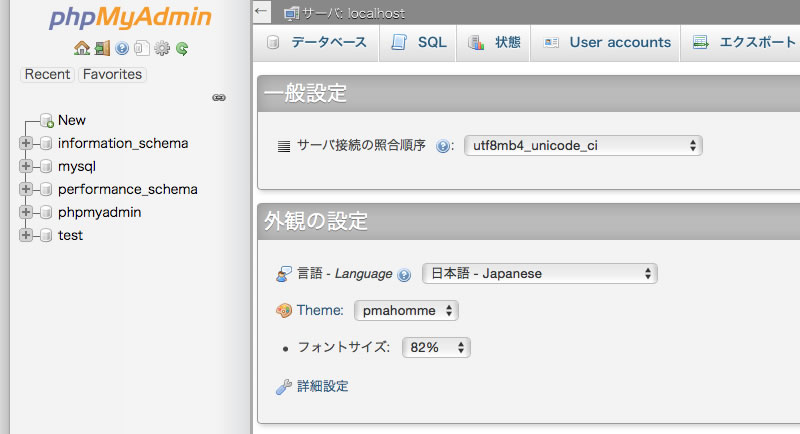Click the performance_schema database cylinder icon
The width and height of the screenshot is (800, 434).
46,189
